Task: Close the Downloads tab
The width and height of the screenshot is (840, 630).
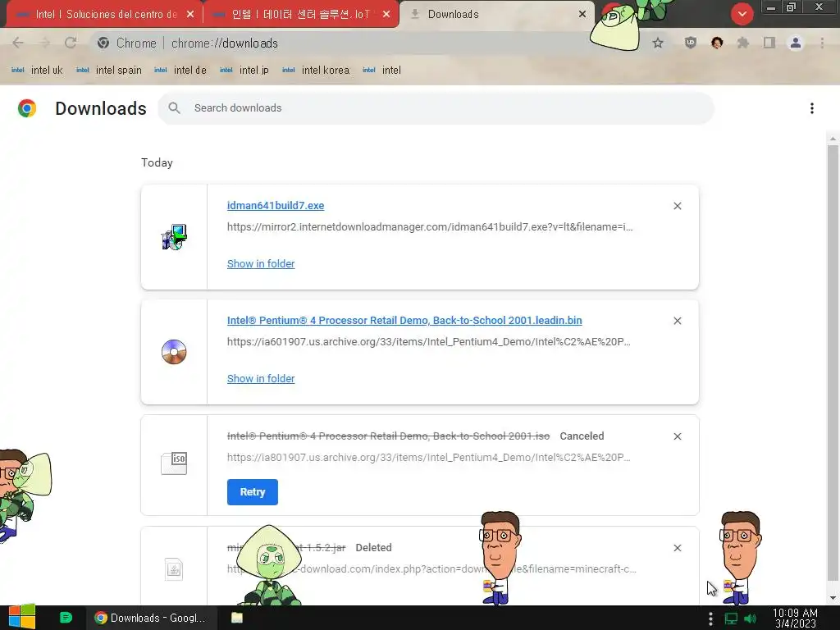Action: click(582, 15)
